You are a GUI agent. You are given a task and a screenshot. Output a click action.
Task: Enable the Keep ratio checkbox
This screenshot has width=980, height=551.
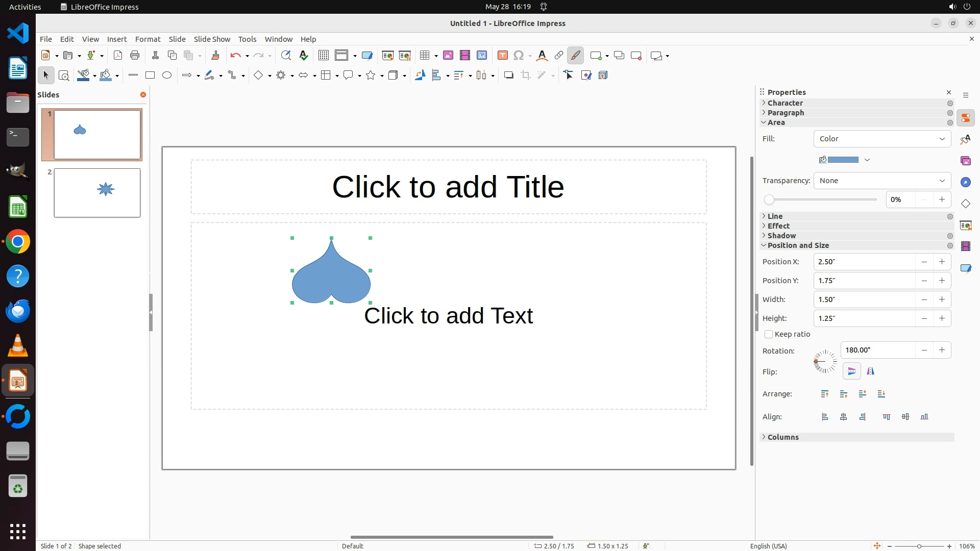[x=769, y=335]
